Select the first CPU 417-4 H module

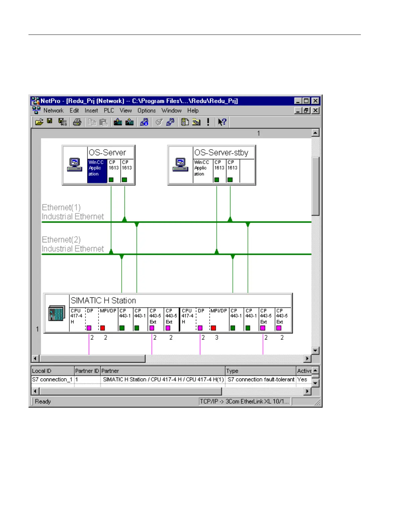click(77, 319)
